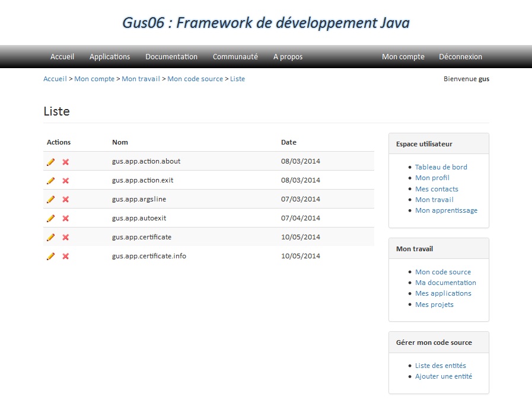The height and width of the screenshot is (413, 532).
Task: Click Mon code source breadcrumb
Action: 195,79
